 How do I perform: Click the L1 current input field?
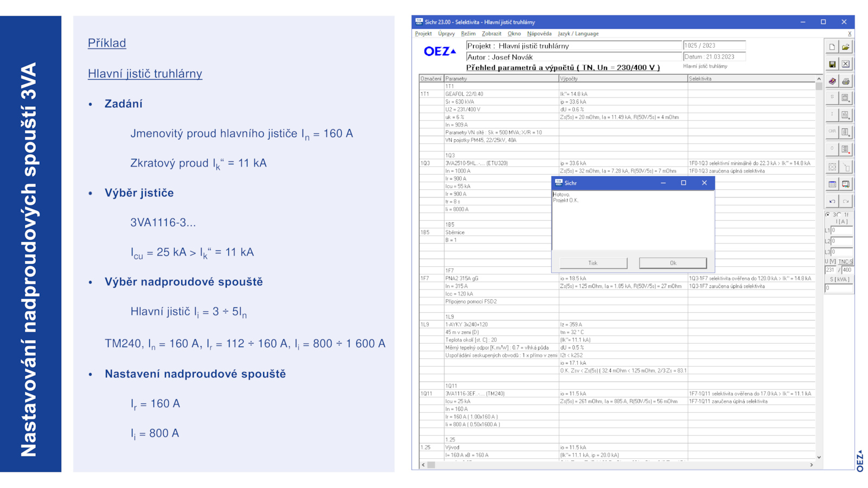842,230
